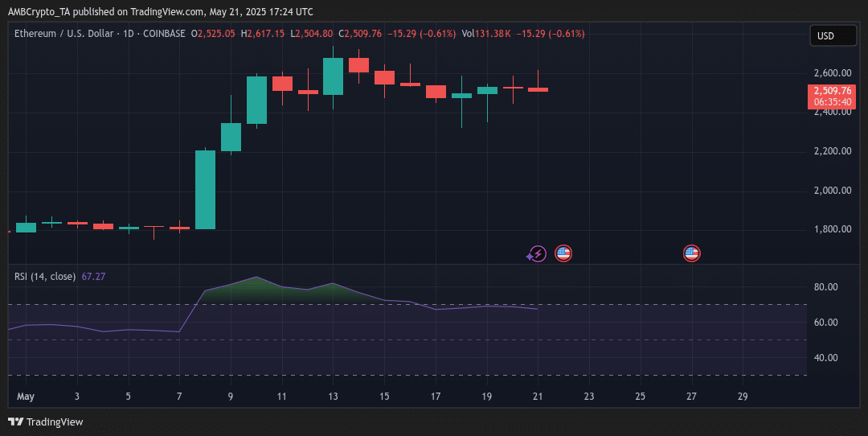Click the 2,600.00 price axis label
The image size is (868, 436).
coord(832,73)
